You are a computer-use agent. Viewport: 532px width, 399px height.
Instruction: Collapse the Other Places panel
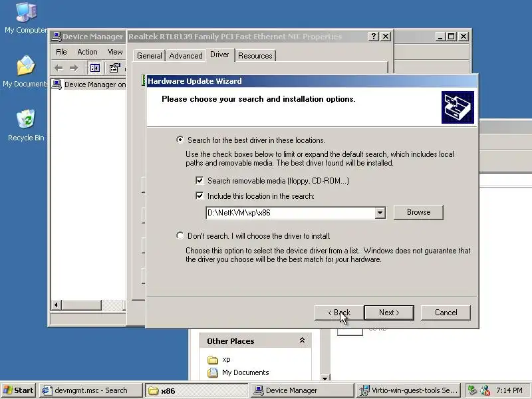302,340
